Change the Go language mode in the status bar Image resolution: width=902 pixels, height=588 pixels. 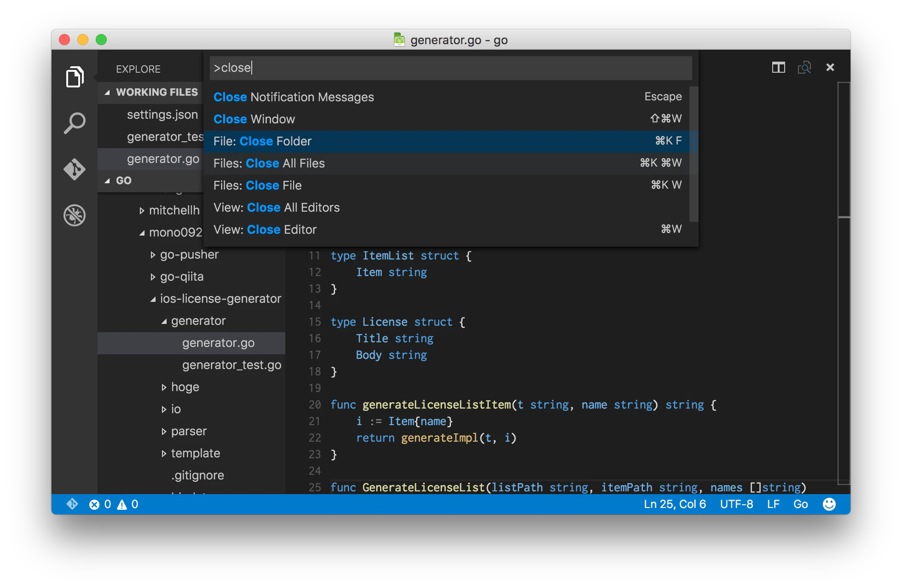point(800,504)
